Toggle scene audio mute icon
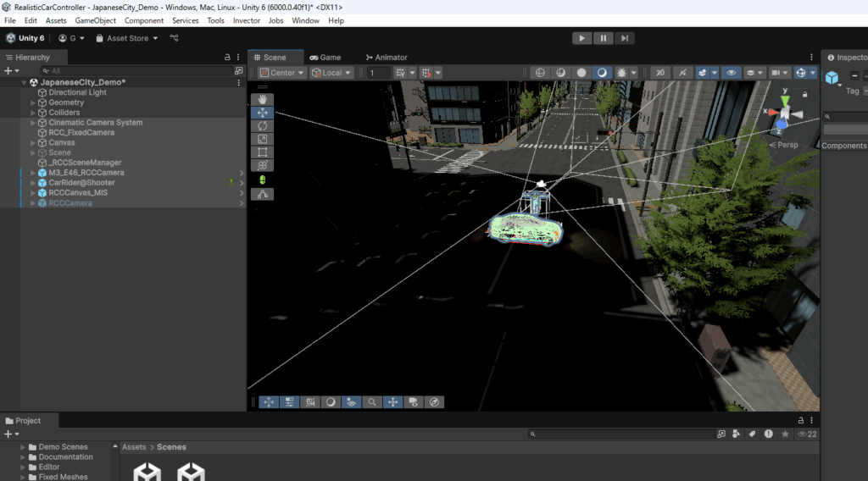 coord(682,73)
